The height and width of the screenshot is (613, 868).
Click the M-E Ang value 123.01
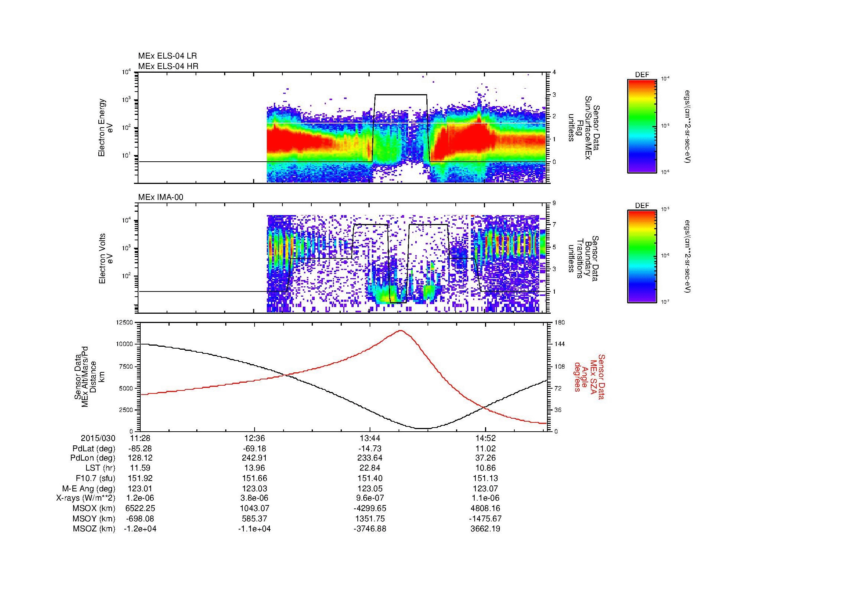click(140, 489)
